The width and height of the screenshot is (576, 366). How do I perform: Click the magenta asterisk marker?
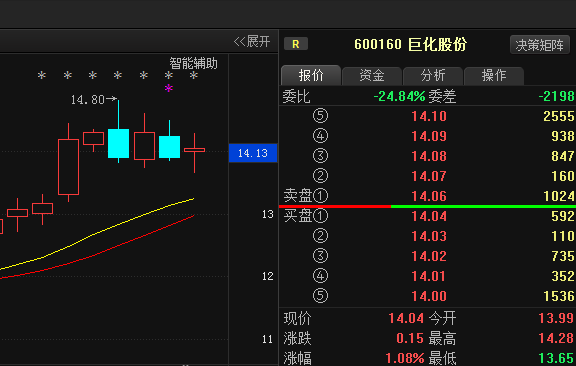coord(169,88)
